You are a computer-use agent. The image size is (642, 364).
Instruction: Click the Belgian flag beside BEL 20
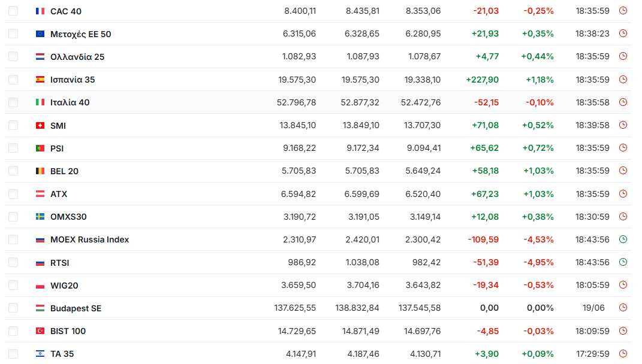[40, 171]
